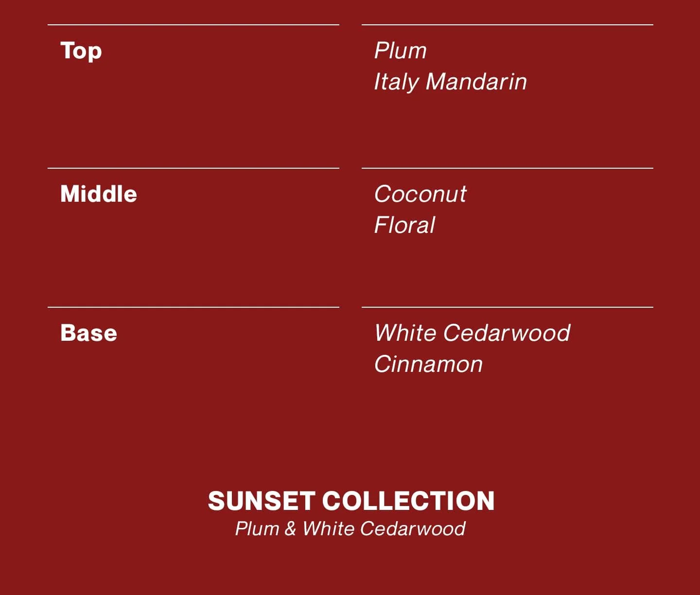Select the Italy Mandarin text

click(451, 82)
